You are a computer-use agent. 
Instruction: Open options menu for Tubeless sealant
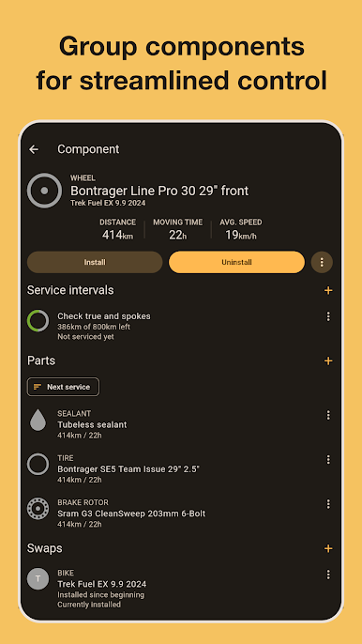pyautogui.click(x=328, y=415)
